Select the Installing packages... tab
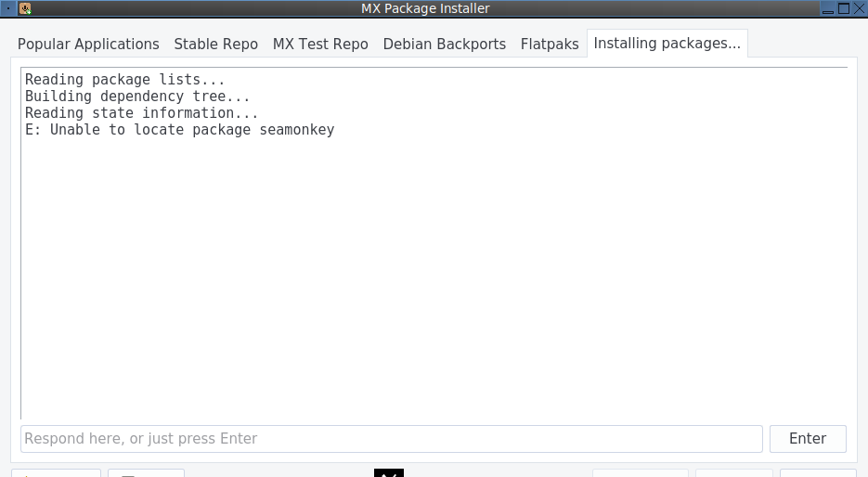The image size is (868, 477). (x=667, y=44)
